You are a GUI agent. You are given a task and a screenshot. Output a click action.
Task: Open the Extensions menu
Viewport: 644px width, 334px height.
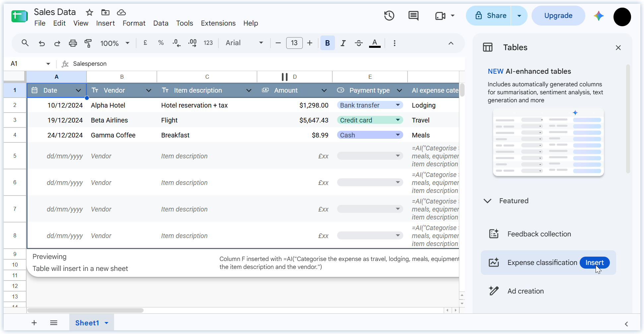[218, 23]
